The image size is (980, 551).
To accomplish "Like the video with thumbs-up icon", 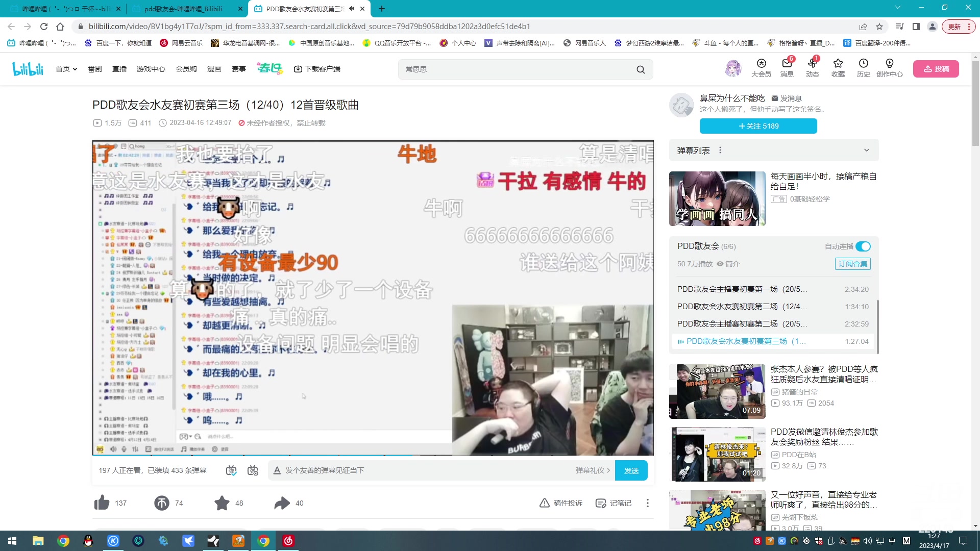I will point(102,503).
